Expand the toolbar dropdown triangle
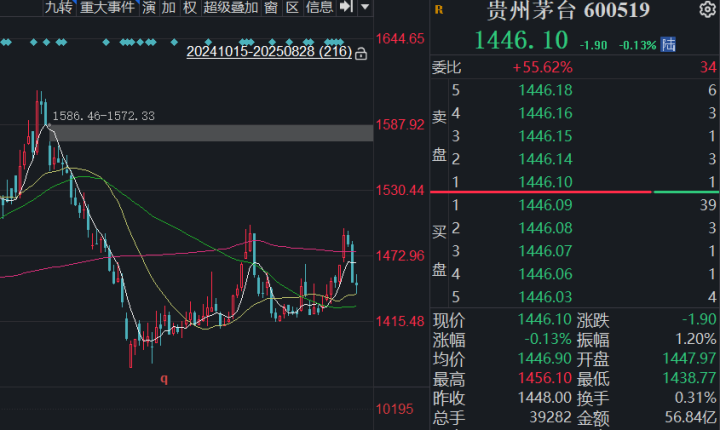Viewport: 720px width, 430px height. (x=365, y=7)
